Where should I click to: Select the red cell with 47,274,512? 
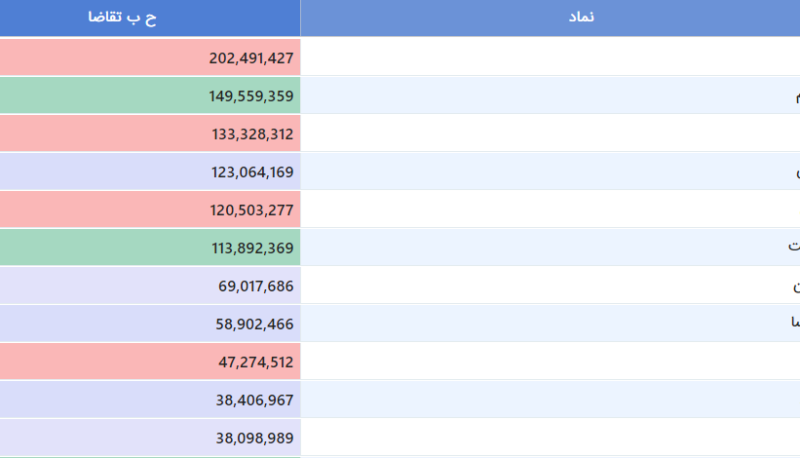tap(150, 362)
